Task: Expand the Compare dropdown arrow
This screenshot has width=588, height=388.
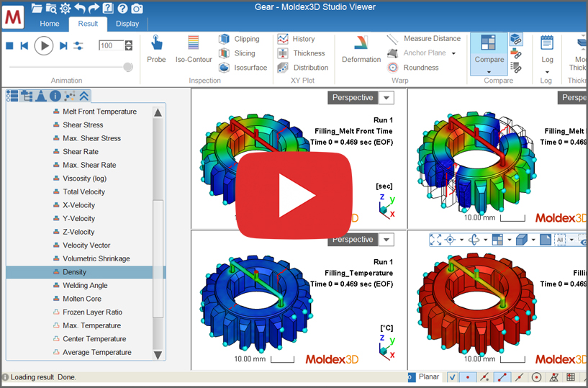Action: [x=489, y=72]
